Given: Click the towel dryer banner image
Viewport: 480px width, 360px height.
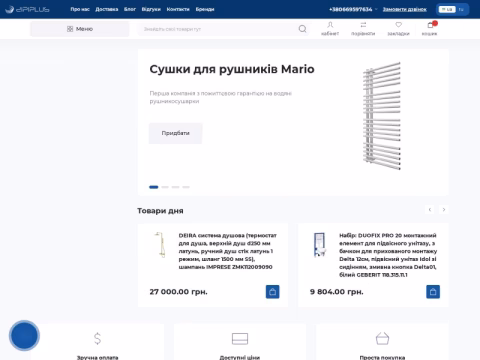Looking at the screenshot, I should pyautogui.click(x=382, y=116).
